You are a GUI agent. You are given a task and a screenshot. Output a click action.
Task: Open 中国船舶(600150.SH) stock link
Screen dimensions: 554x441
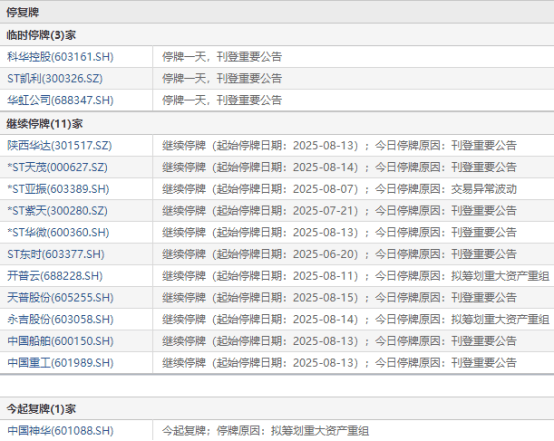(x=60, y=341)
